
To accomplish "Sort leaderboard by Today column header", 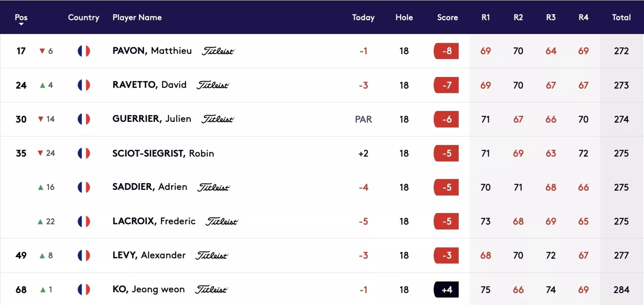I will pos(363,17).
